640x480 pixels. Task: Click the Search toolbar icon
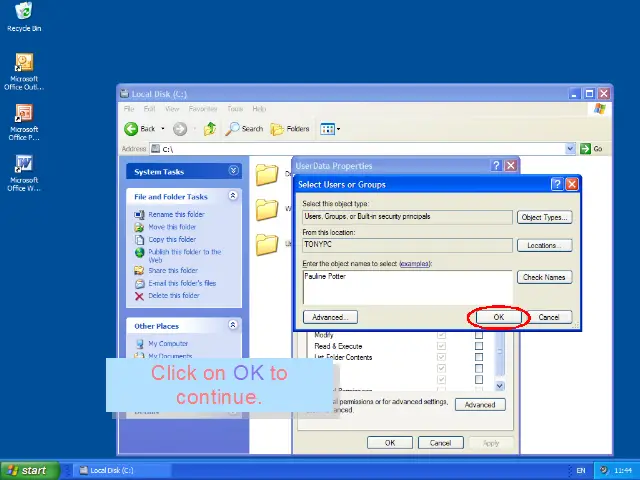click(244, 129)
